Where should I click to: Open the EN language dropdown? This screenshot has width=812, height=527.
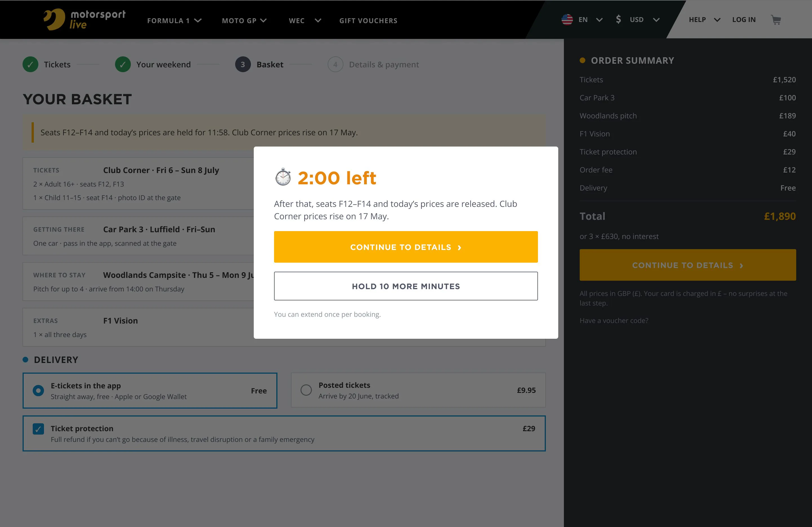pyautogui.click(x=591, y=19)
